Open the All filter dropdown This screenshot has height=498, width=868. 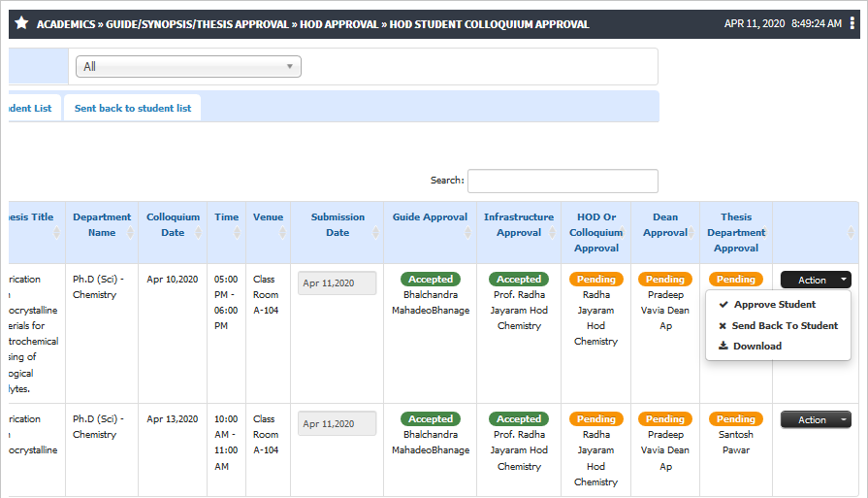188,66
